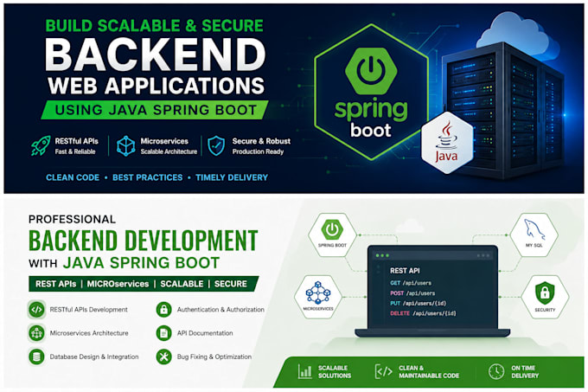
Task: Click the padlock icon beside Authentication & Authorization
Action: (x=164, y=310)
